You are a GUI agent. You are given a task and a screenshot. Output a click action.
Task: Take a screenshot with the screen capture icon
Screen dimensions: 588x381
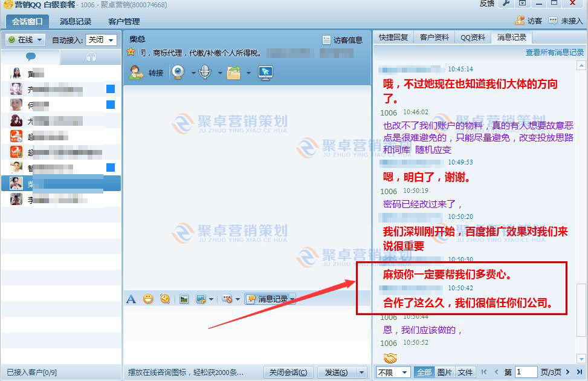click(201, 299)
